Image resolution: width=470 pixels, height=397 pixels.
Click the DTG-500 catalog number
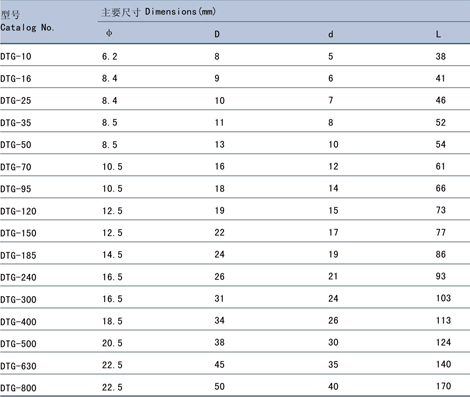click(x=18, y=344)
